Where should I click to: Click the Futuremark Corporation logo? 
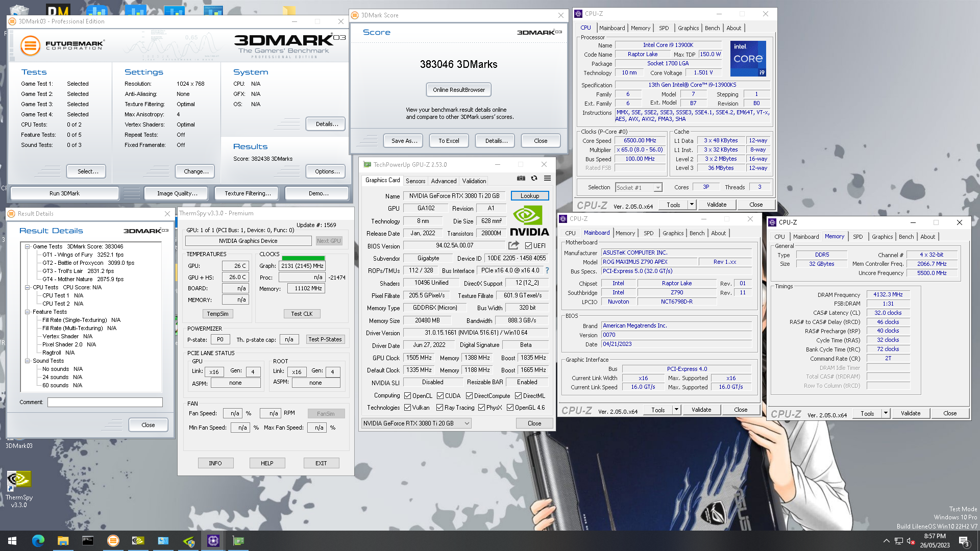tap(62, 45)
